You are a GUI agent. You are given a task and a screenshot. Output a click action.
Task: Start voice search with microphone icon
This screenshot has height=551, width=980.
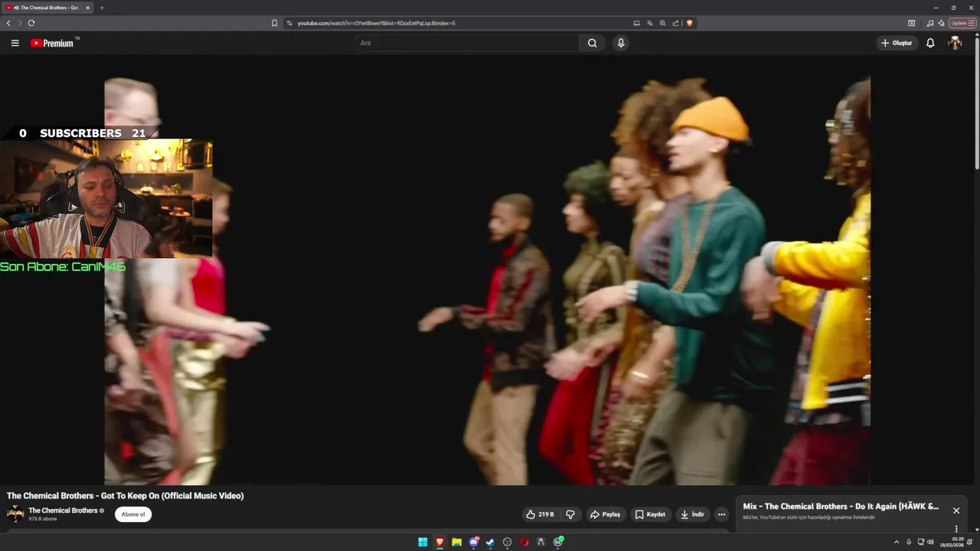[x=621, y=43]
